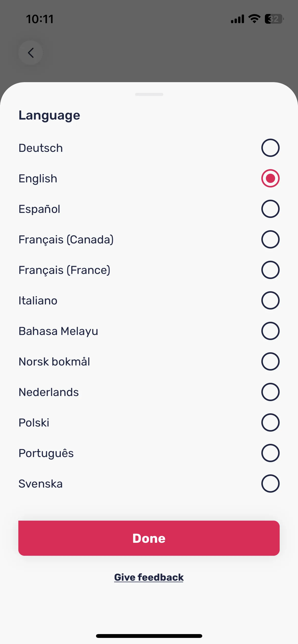Pick Français (Canada) radio button
298x644 pixels.
pos(270,239)
